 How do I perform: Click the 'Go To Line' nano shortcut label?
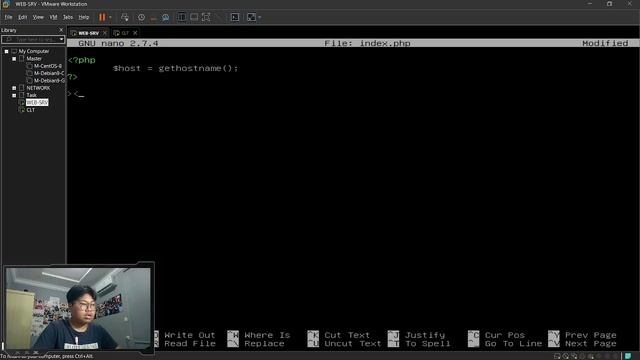click(x=513, y=344)
